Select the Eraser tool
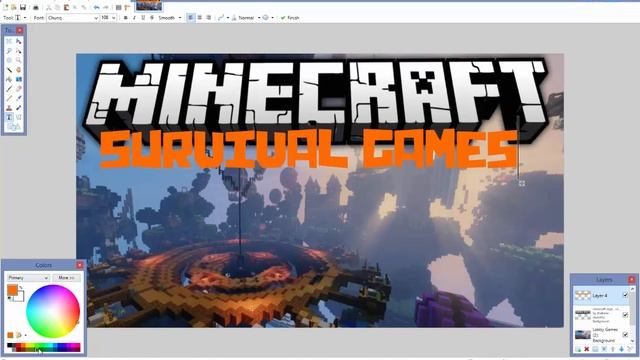This screenshot has height=360, width=640. click(19, 89)
